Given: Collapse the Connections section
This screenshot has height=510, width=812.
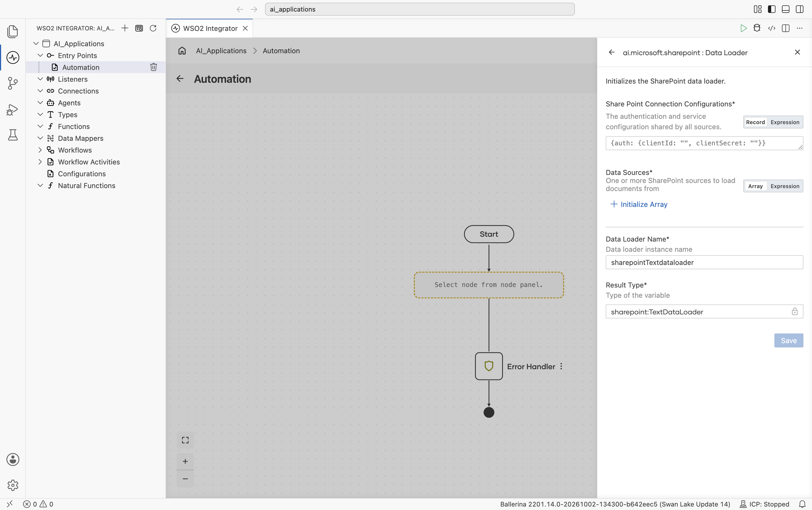Looking at the screenshot, I should click(x=40, y=91).
